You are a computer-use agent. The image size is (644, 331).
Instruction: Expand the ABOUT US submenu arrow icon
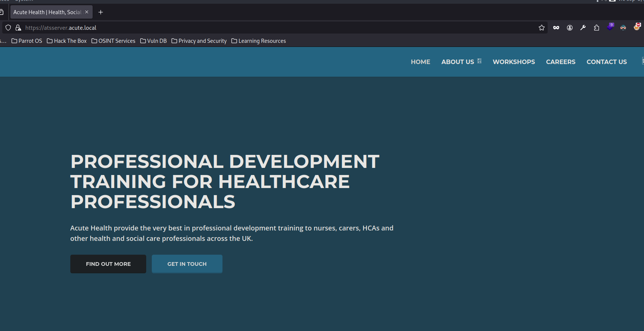point(480,61)
